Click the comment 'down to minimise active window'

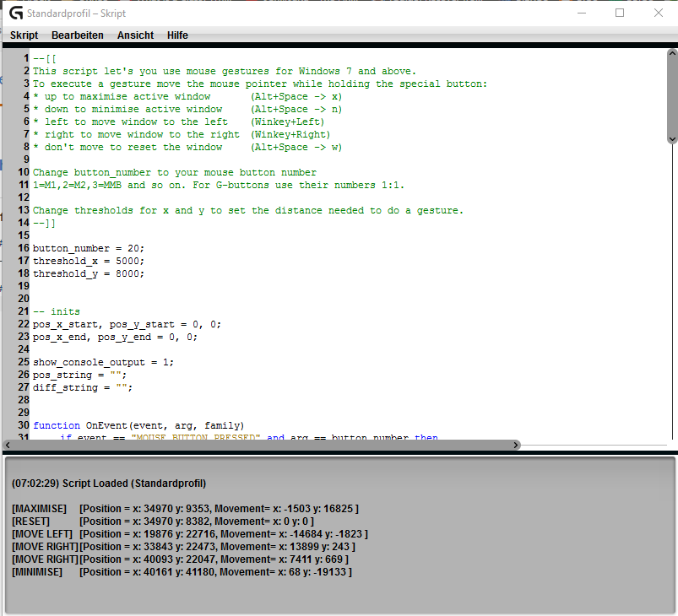click(x=133, y=110)
